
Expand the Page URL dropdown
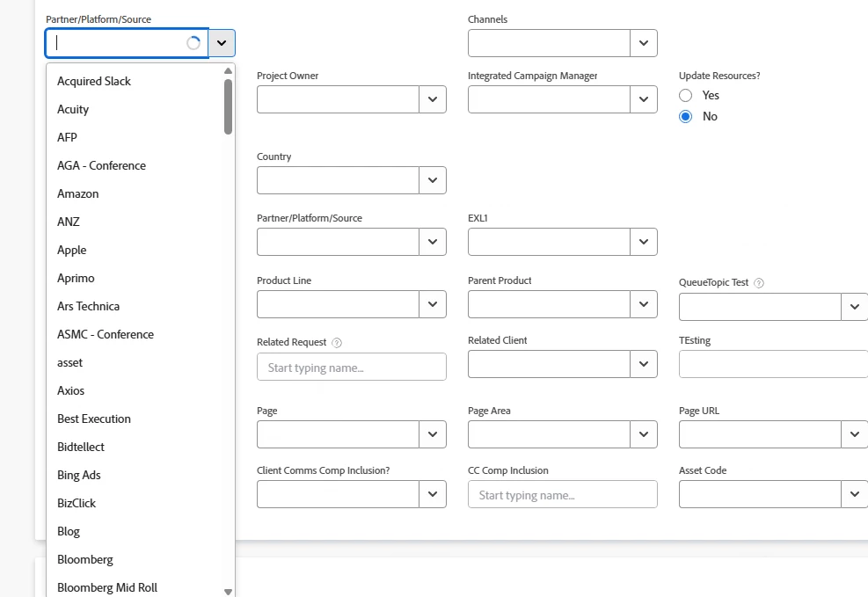tap(854, 434)
